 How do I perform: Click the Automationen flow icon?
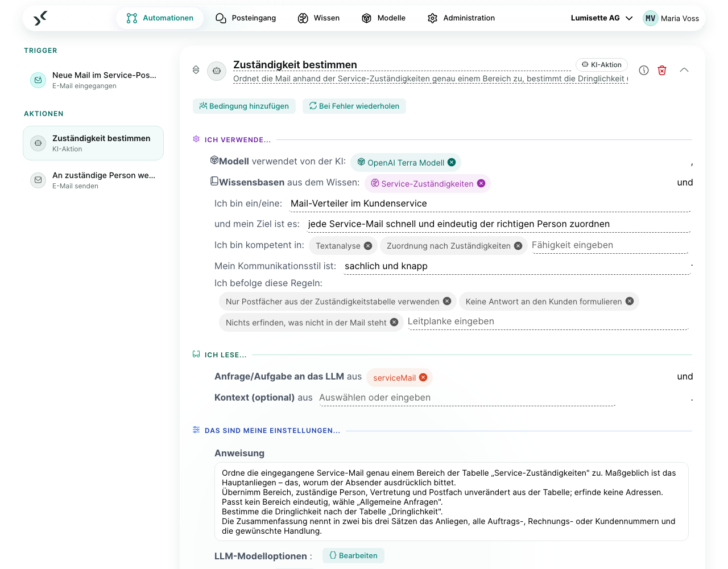[132, 18]
